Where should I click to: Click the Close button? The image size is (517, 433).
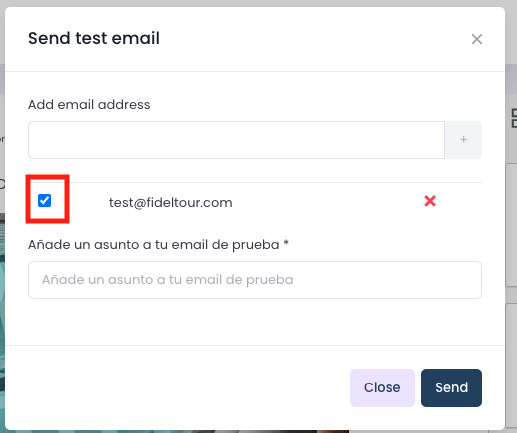(382, 388)
